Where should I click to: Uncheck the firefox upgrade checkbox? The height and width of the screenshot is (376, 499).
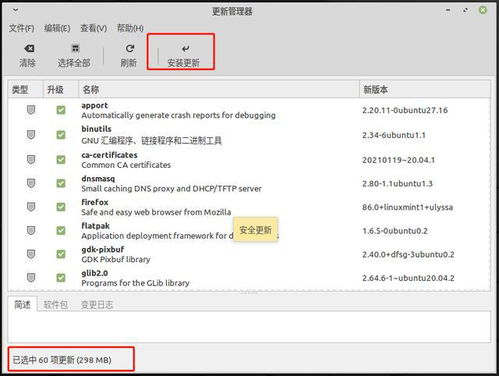(61, 207)
